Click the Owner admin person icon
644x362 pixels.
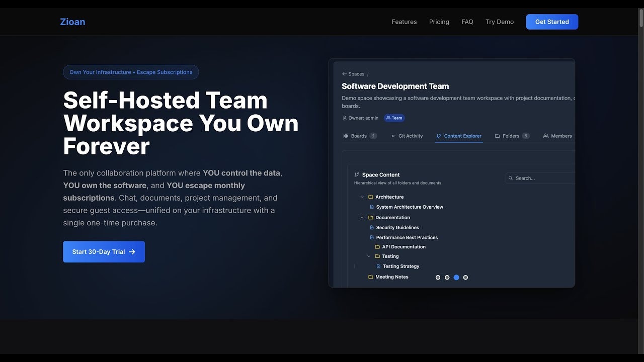(x=344, y=118)
